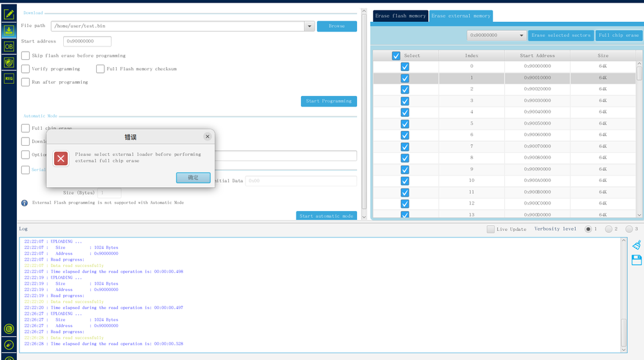This screenshot has height=360, width=644.
Task: Confirm the error dialog with 确定
Action: pos(193,177)
